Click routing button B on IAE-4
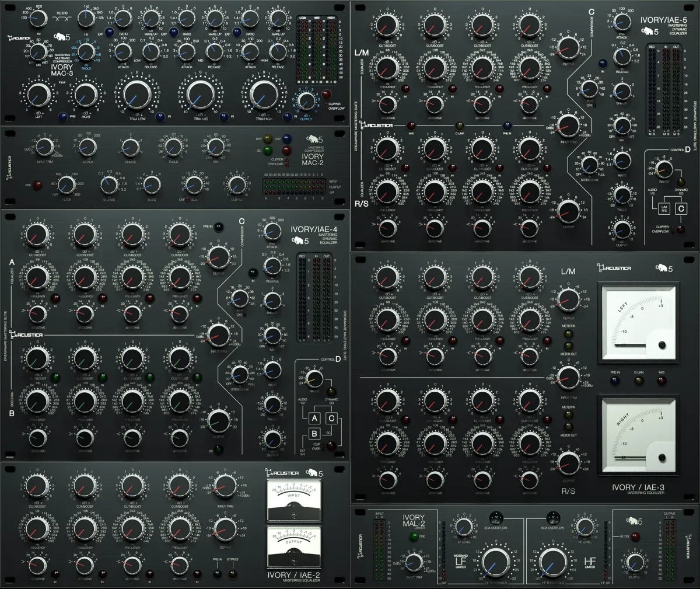 point(314,433)
